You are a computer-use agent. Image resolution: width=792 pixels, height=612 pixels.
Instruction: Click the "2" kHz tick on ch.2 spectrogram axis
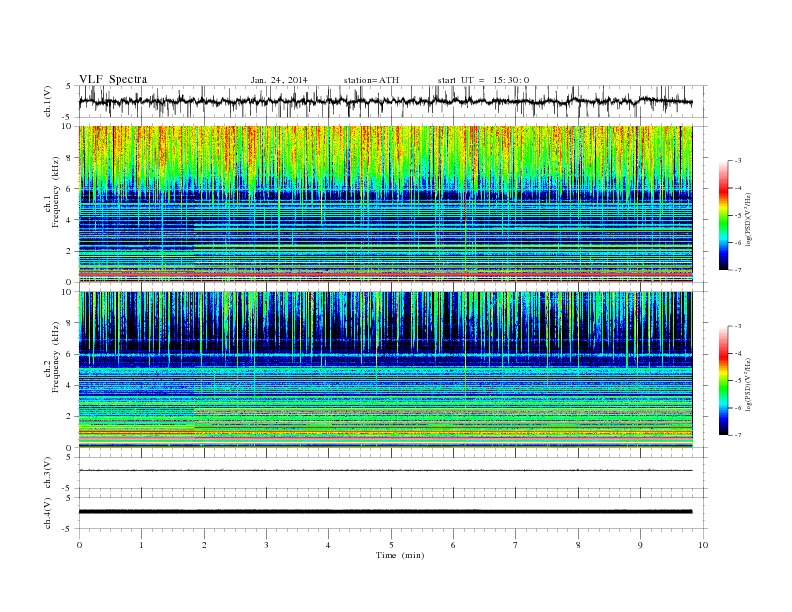(70, 417)
